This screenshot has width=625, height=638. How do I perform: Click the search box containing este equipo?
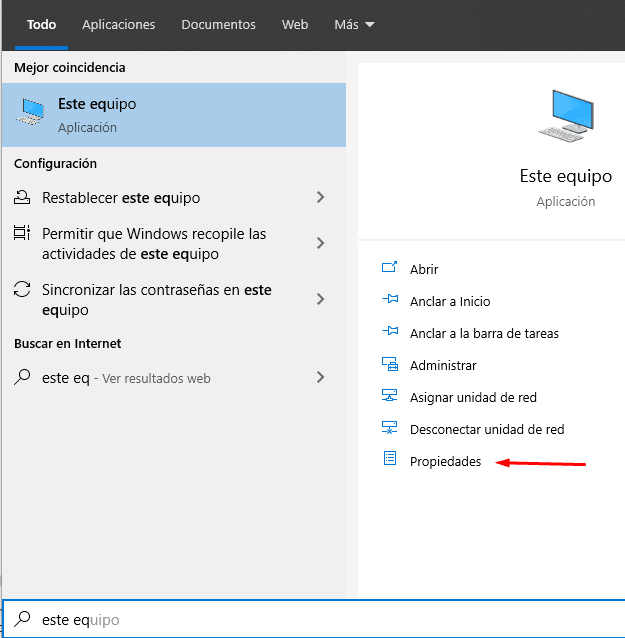[313, 619]
